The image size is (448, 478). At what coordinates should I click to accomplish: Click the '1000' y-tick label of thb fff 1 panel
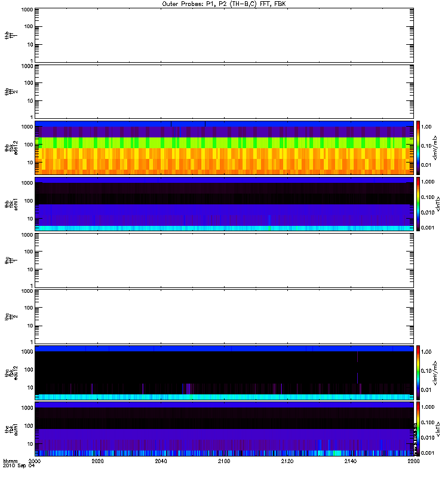pos(27,10)
